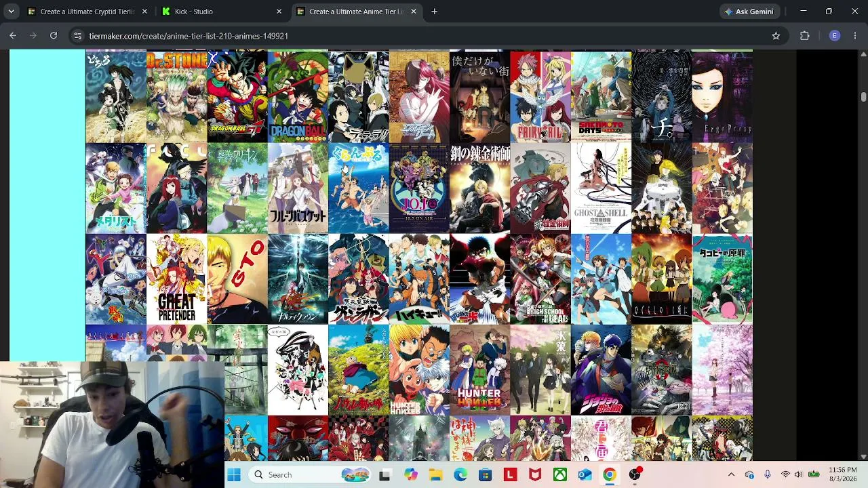The height and width of the screenshot is (488, 868).
Task: Open OBS Studio from the taskbar
Action: (635, 474)
